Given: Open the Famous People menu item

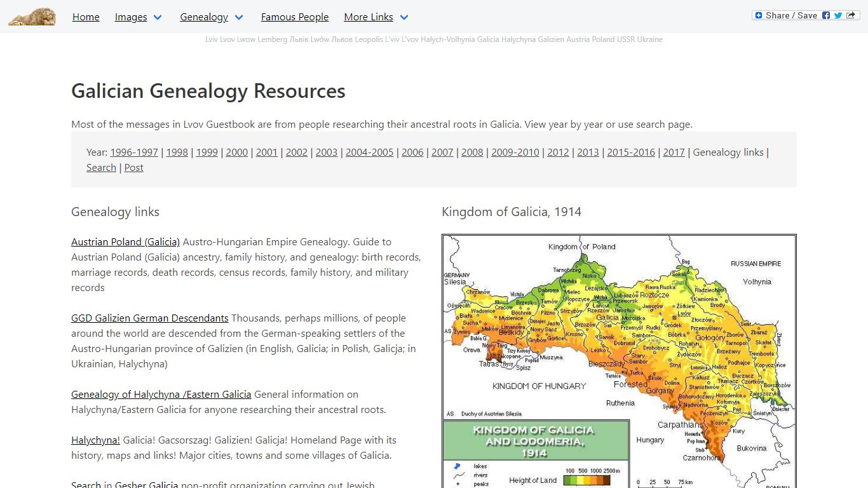Looking at the screenshot, I should [295, 17].
